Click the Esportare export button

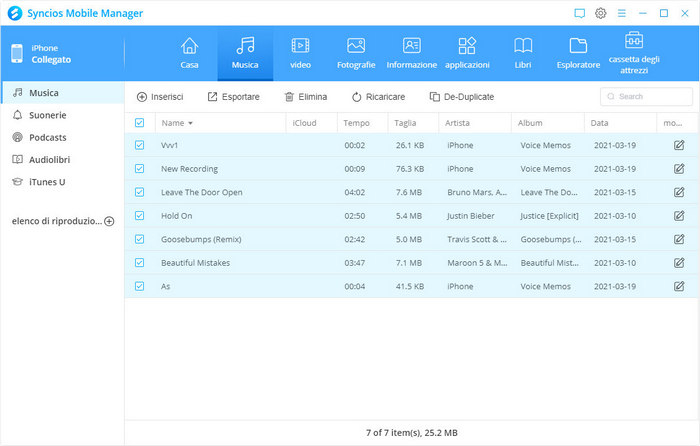coord(233,97)
